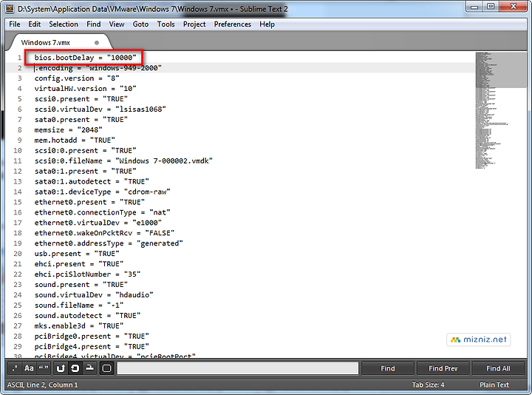Click line sound.fileName = "-1"
This screenshot has height=395, width=532.
pyautogui.click(x=79, y=305)
